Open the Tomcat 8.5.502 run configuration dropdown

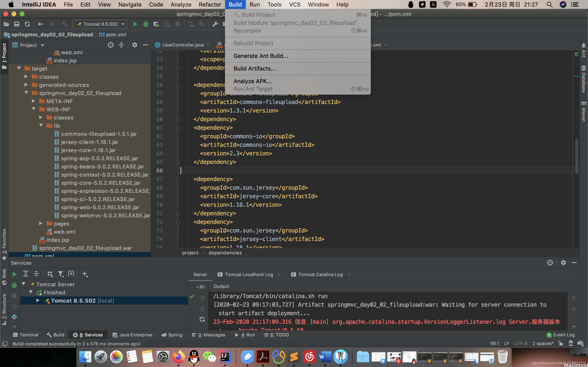[100, 24]
